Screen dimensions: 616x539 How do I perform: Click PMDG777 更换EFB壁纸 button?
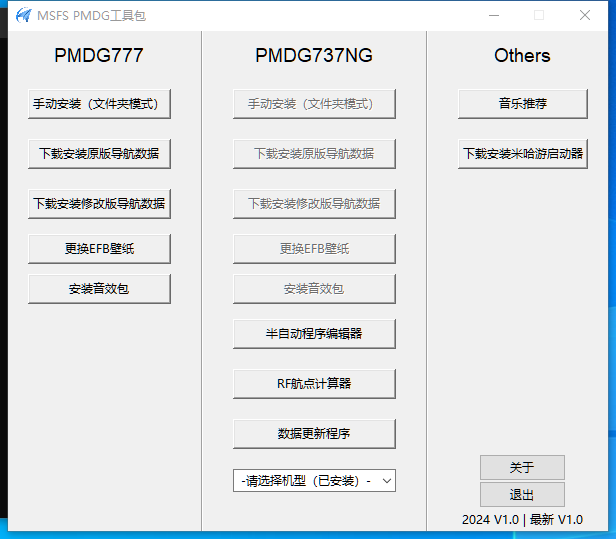(99, 249)
